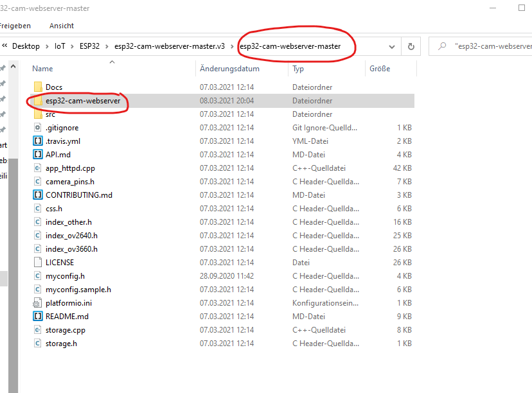Select the myconfig.sample.h file icon
532x393 pixels.
click(38, 290)
